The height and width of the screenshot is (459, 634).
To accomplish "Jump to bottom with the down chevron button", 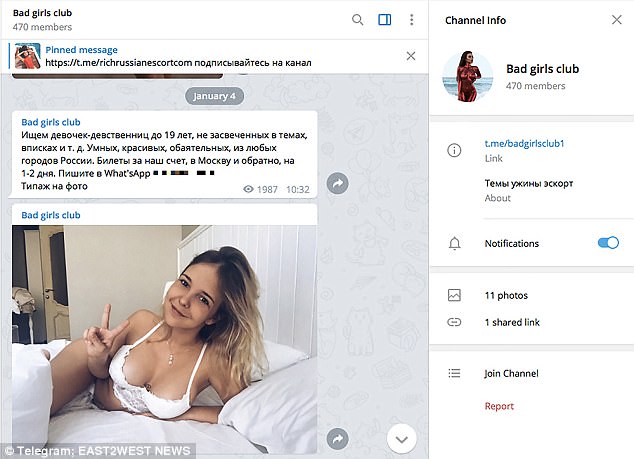I will tap(402, 439).
